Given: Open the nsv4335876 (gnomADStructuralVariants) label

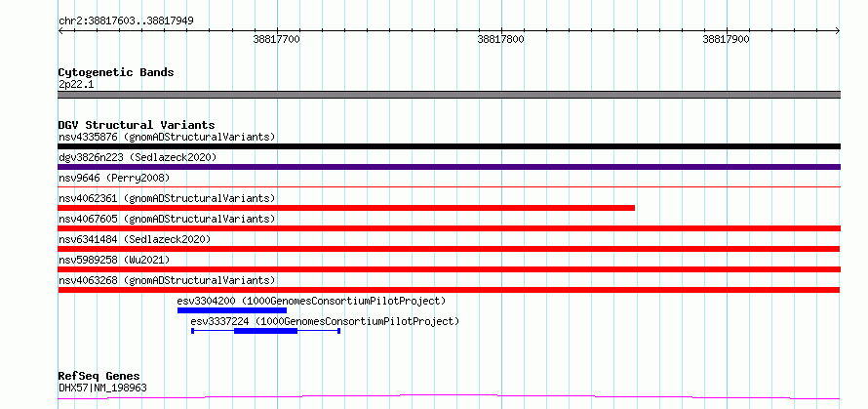Looking at the screenshot, I should point(167,137).
